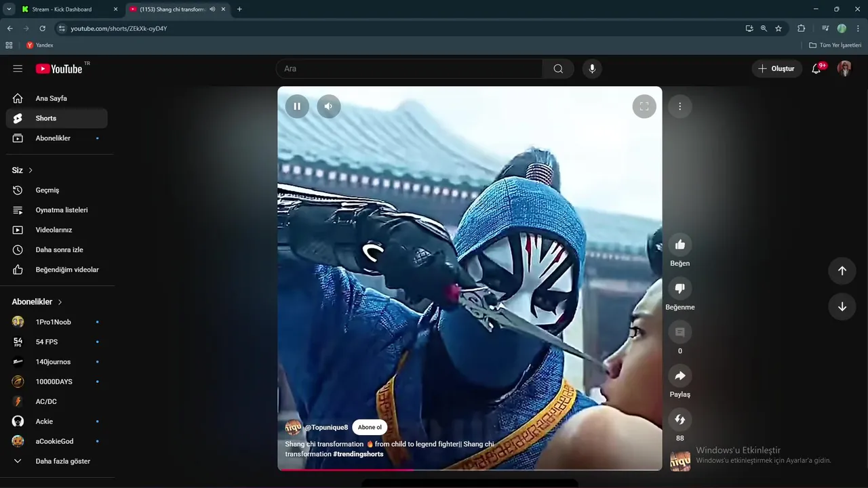Go to YouTube home via logo

click(59, 68)
